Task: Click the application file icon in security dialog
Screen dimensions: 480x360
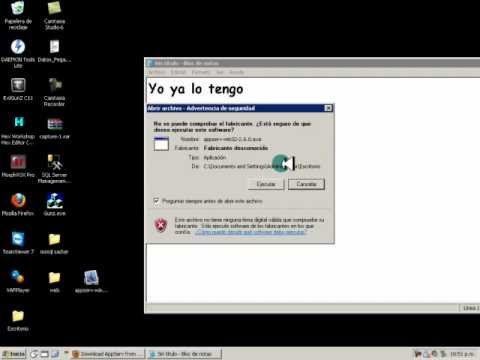Action: coord(161,144)
